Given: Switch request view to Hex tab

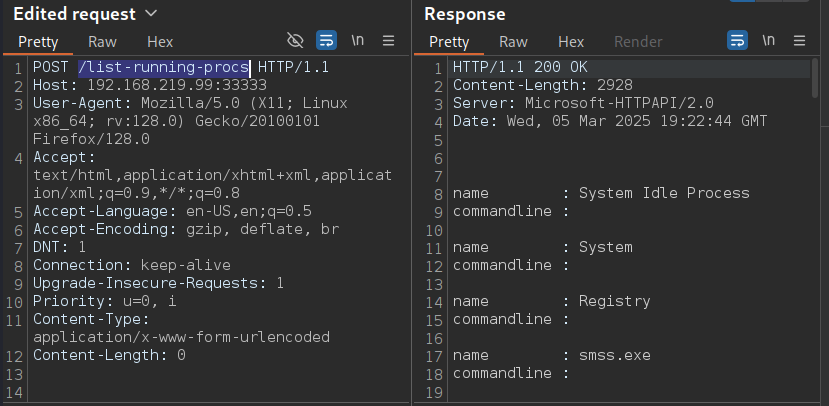Looking at the screenshot, I should pos(160,42).
